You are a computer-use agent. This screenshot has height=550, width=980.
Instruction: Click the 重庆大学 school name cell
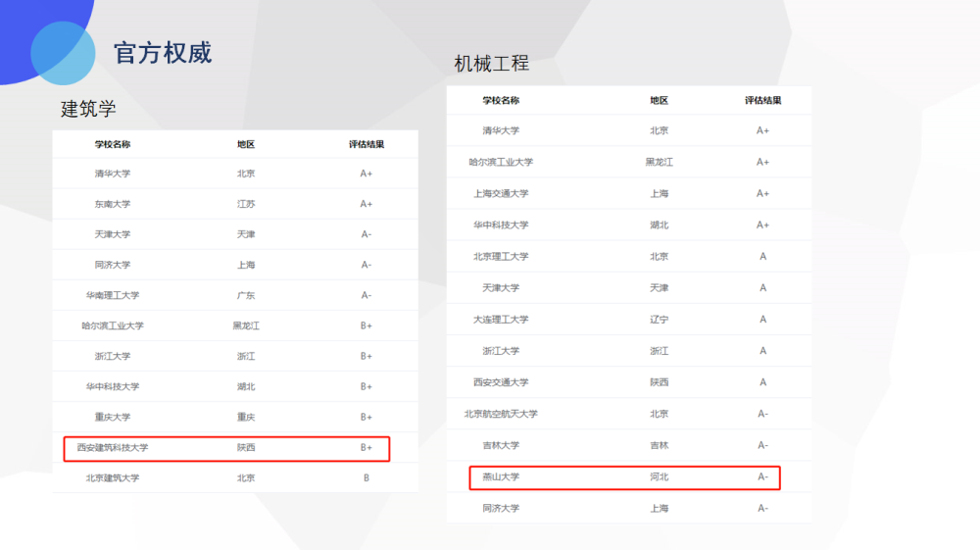[113, 417]
